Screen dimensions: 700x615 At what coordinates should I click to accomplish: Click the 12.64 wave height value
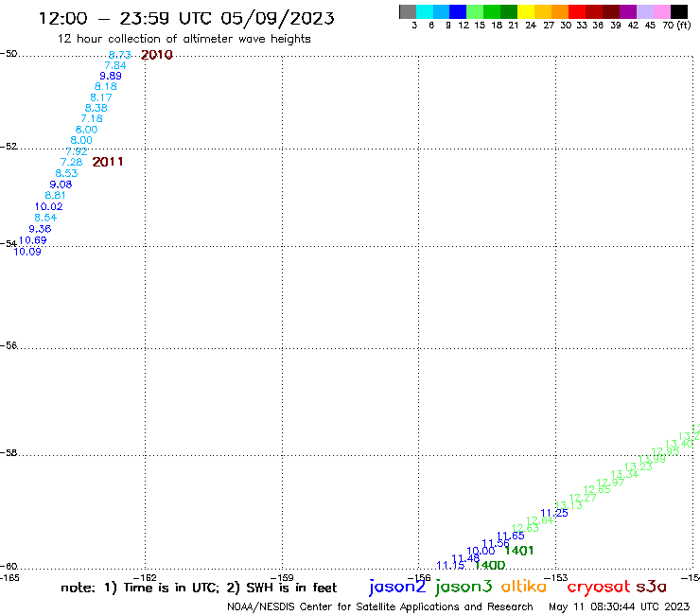pos(540,520)
